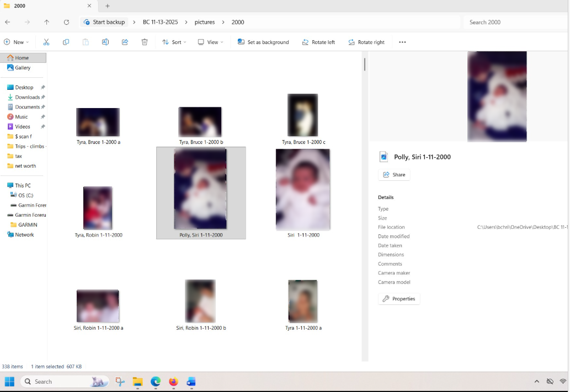This screenshot has height=392, width=570.
Task: Click the Copy icon in toolbar
Action: point(66,42)
